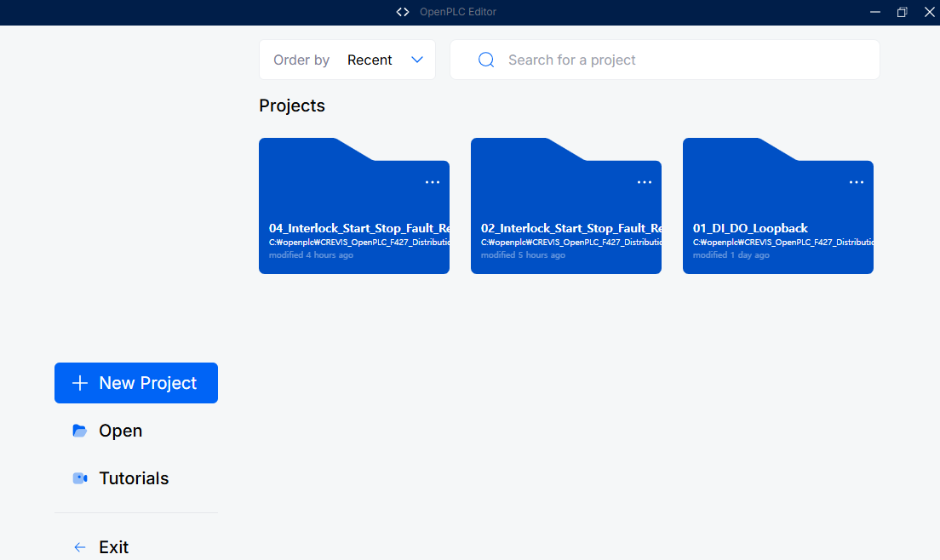This screenshot has height=560, width=940.
Task: Click the left arrow icon beside Exit
Action: [x=80, y=547]
